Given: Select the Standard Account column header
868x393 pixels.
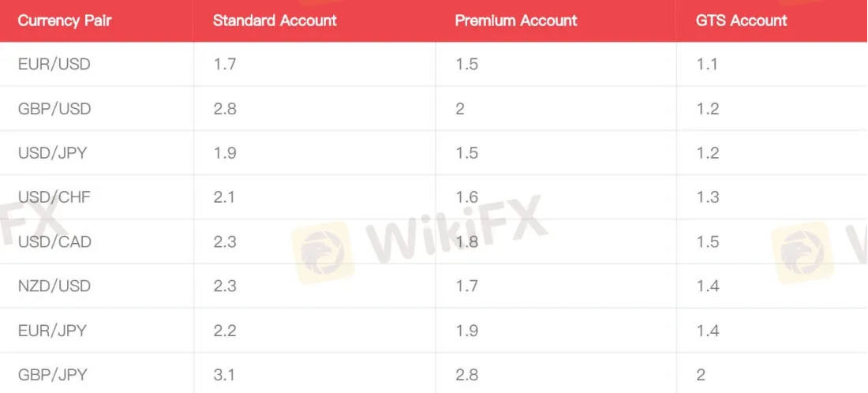Looking at the screenshot, I should coord(275,21).
